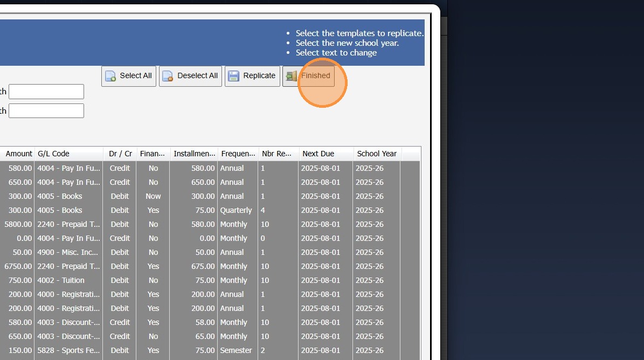
Task: Select the 6750.00 amount cell
Action: click(x=17, y=266)
